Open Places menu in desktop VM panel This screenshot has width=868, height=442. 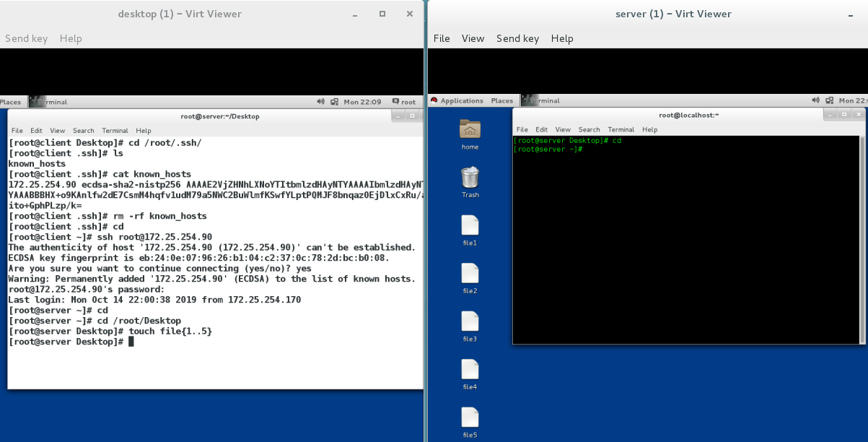(10, 102)
